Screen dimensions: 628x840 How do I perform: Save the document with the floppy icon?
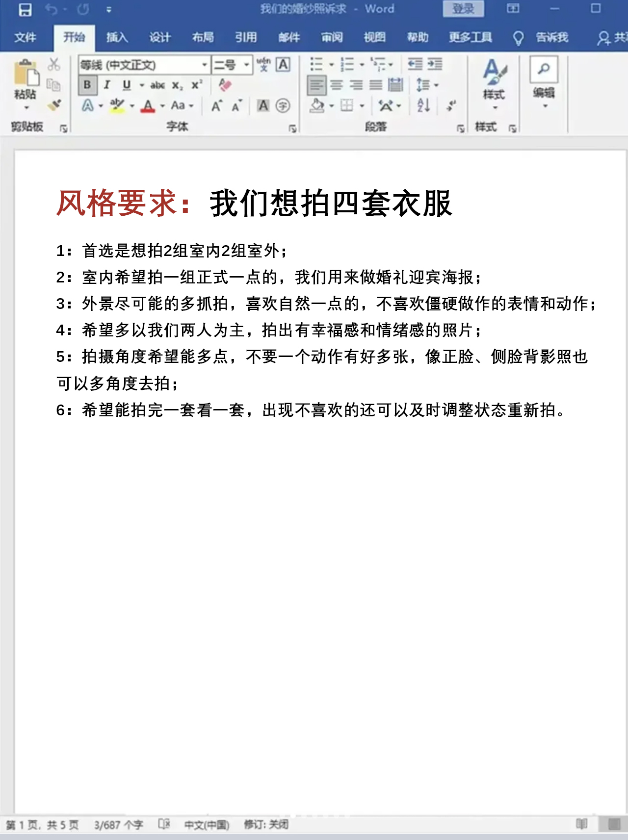click(25, 10)
